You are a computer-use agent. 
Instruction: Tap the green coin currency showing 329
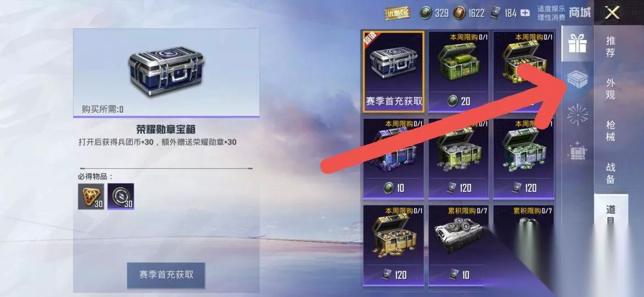(x=434, y=13)
